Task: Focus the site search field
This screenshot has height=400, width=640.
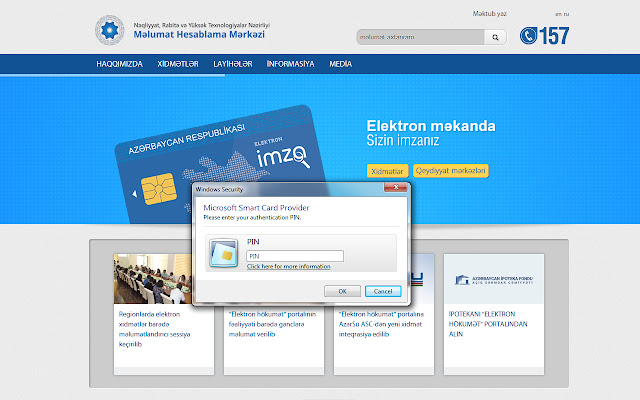Action: [420, 37]
